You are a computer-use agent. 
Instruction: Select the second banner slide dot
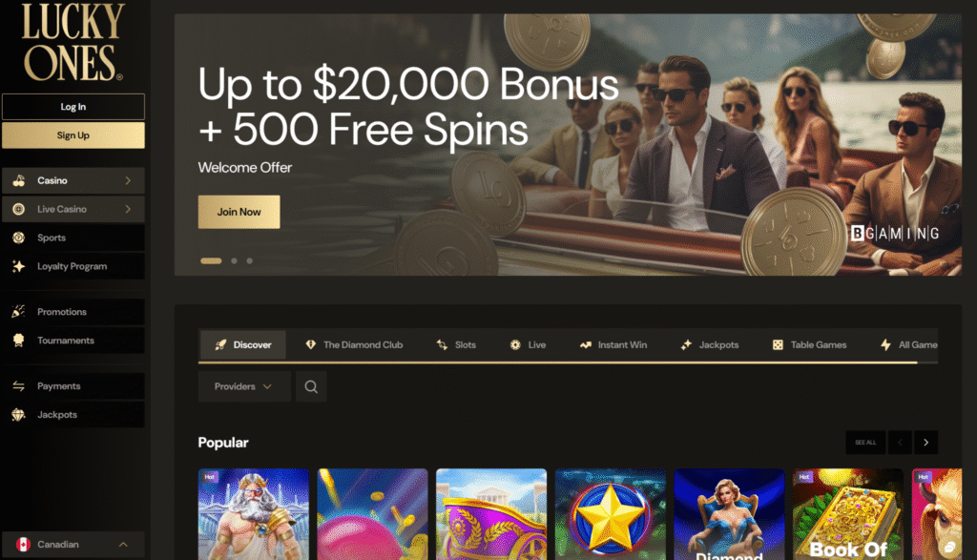[x=235, y=261]
